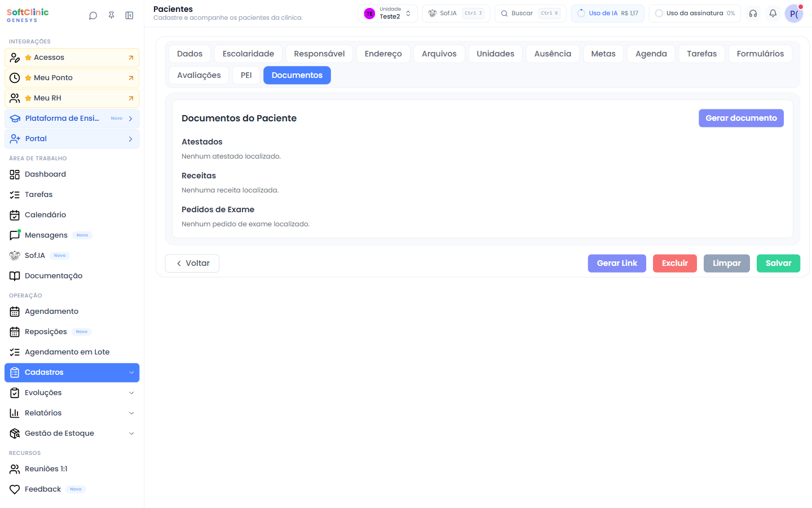Open the Unidade Teste2 selector
Viewport: 812px width, 508px height.
click(x=387, y=14)
